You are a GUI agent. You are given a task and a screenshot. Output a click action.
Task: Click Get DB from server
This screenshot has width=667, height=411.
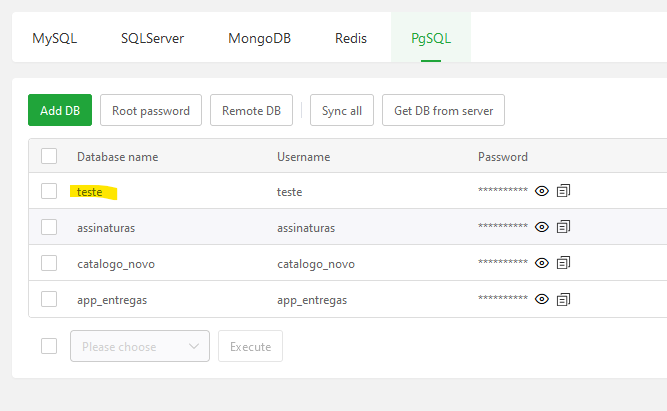point(443,110)
